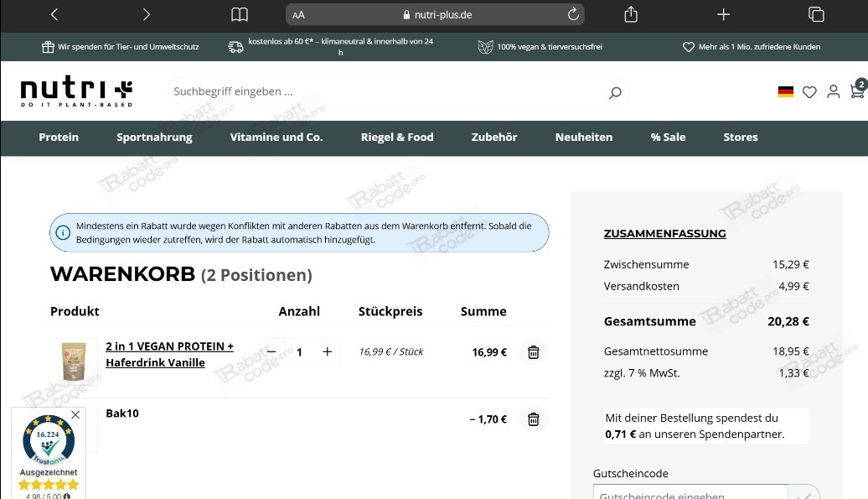
Task: Click the WARENKORB (2 Positionen) heading
Action: click(x=181, y=274)
